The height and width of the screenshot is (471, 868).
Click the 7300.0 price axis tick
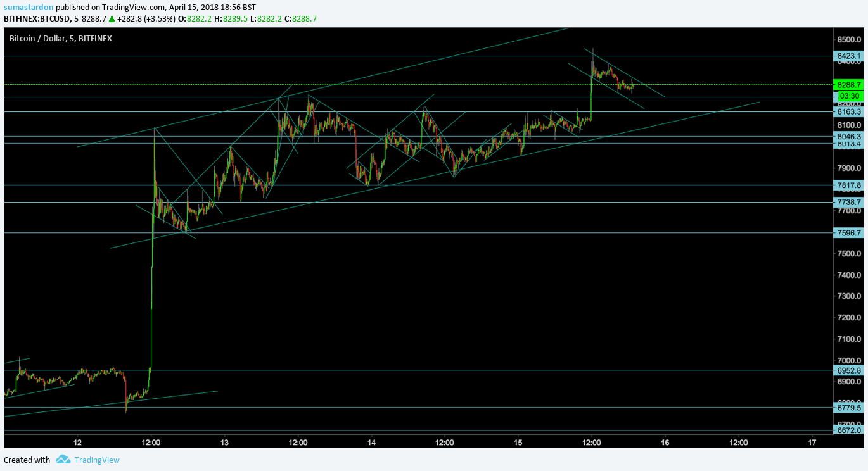(x=849, y=296)
